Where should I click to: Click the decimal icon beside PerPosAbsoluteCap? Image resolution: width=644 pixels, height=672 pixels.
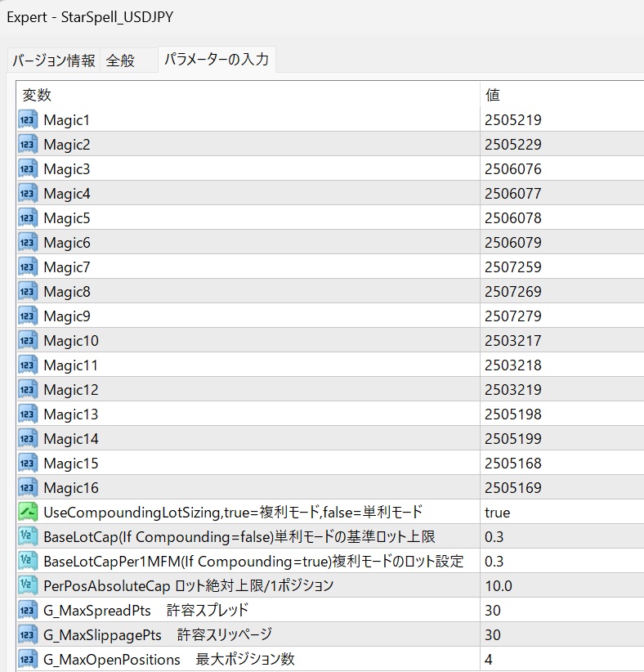(x=28, y=585)
